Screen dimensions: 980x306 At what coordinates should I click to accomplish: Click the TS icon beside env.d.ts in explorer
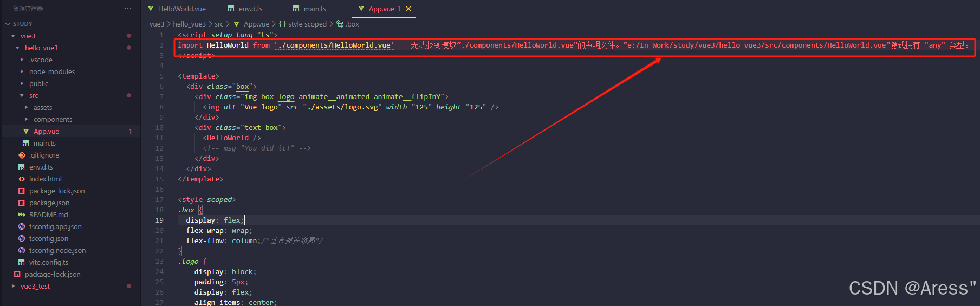pos(22,167)
